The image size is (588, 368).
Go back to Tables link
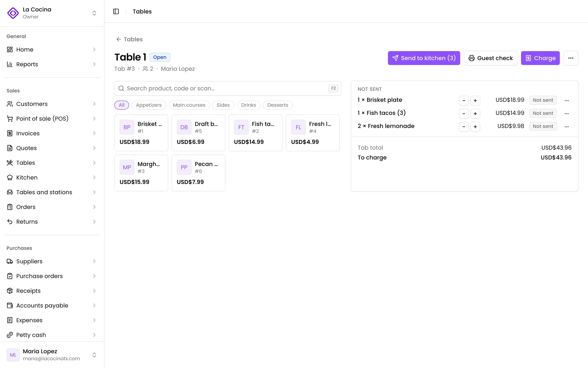[129, 39]
